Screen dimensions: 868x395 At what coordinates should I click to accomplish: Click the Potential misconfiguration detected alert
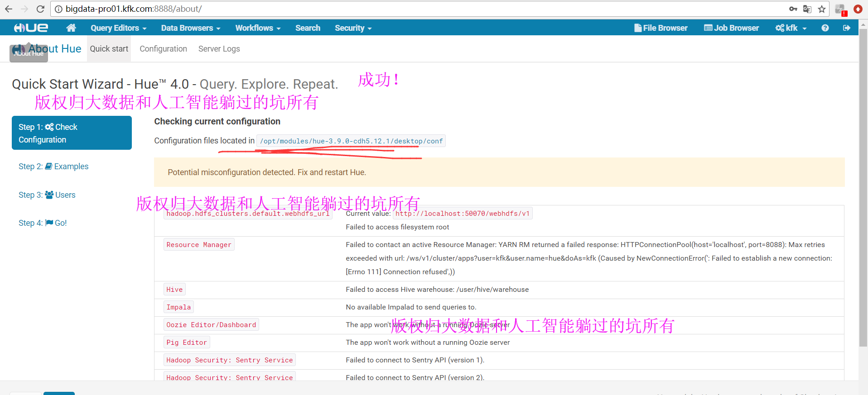(x=499, y=172)
